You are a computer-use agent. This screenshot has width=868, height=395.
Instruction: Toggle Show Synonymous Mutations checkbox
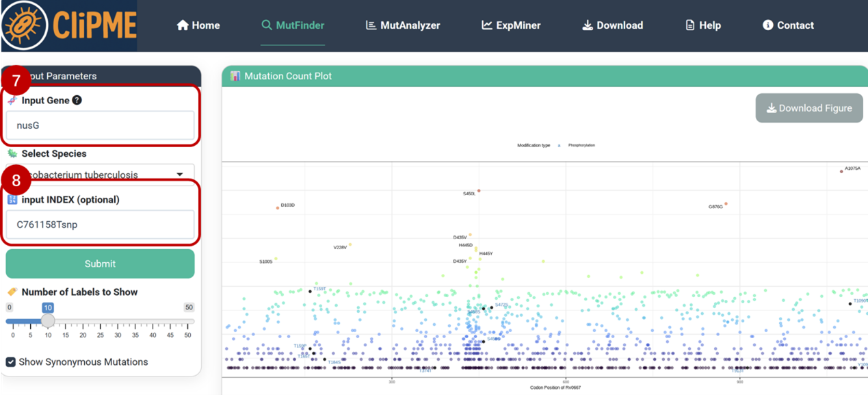point(11,362)
